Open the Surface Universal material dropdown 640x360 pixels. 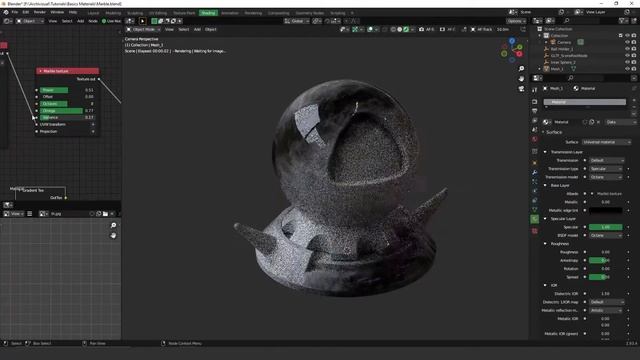(607, 142)
